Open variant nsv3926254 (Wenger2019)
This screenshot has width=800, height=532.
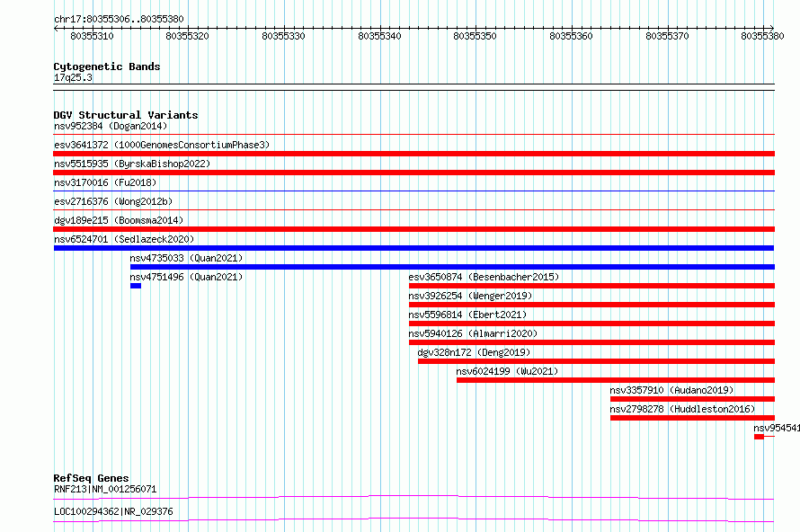470,296
